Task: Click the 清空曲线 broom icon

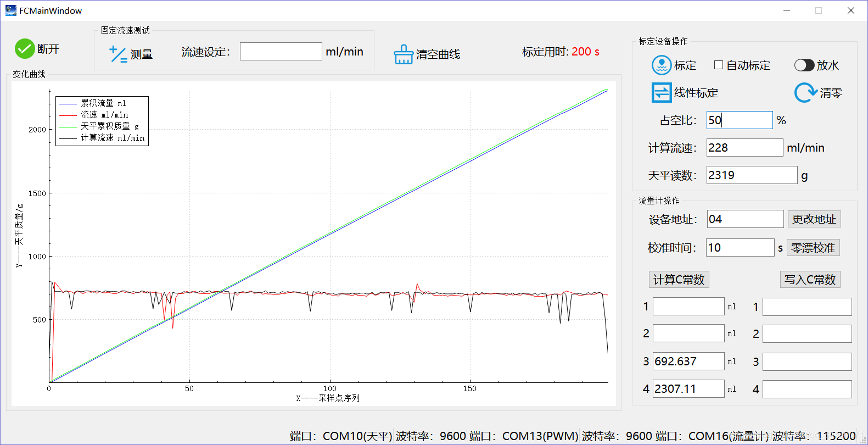Action: pyautogui.click(x=404, y=54)
